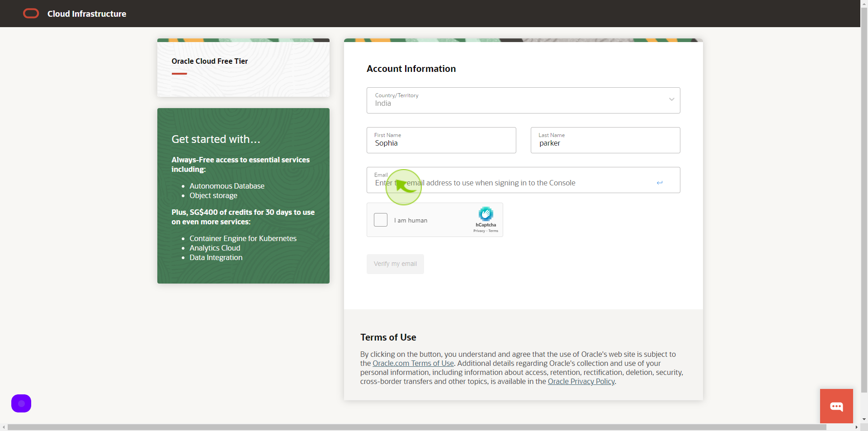Click the horizontal scrollbar at page bottom
Screen dimensions: 868x431
tap(417, 427)
